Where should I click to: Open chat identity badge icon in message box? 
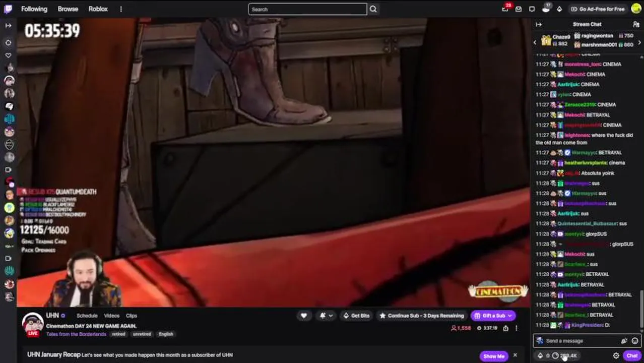540,341
